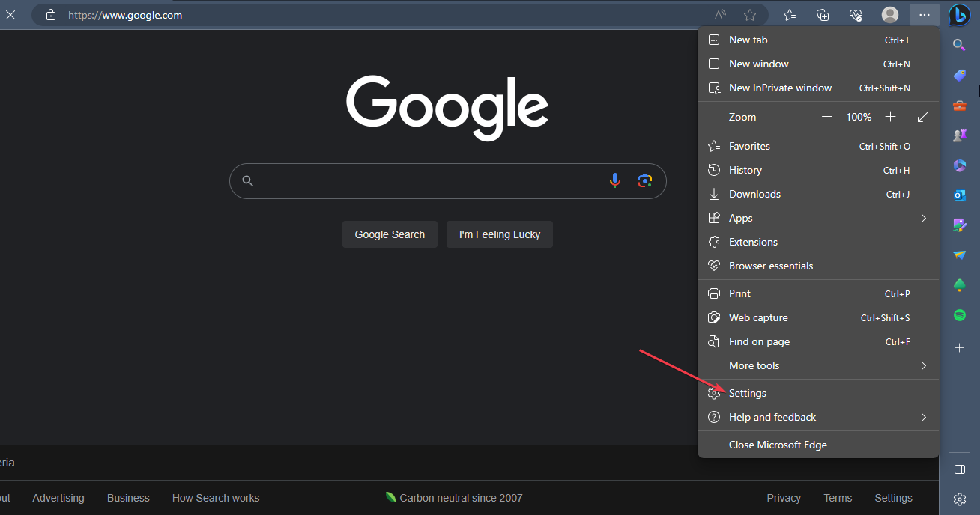
Task: Open How Search works link
Action: click(x=216, y=498)
